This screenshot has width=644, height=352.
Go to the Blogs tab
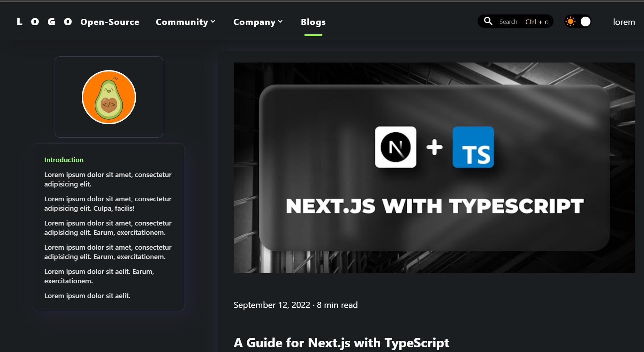pos(313,22)
